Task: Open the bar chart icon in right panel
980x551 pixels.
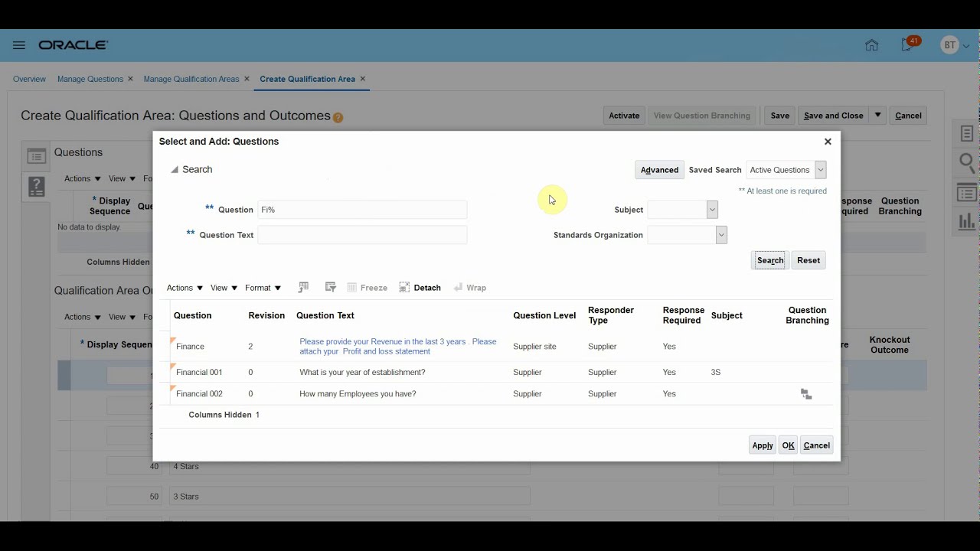Action: (967, 222)
